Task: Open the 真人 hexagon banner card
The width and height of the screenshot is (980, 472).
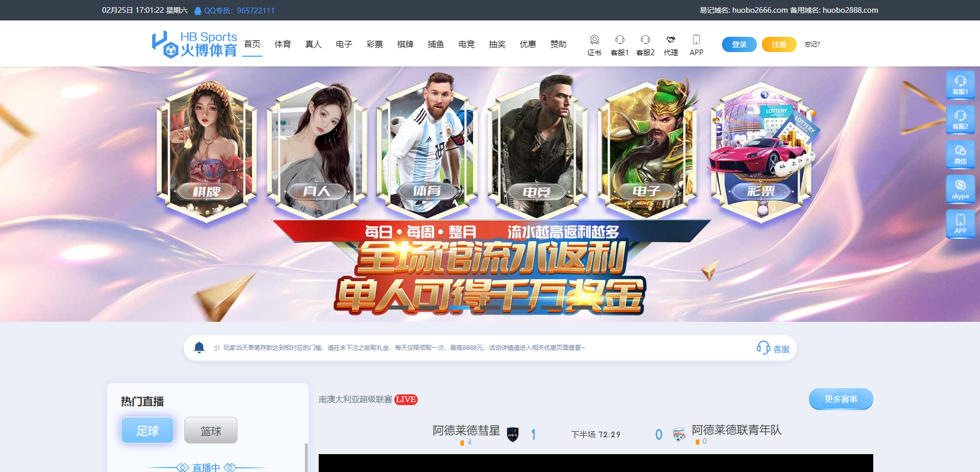Action: tap(317, 151)
